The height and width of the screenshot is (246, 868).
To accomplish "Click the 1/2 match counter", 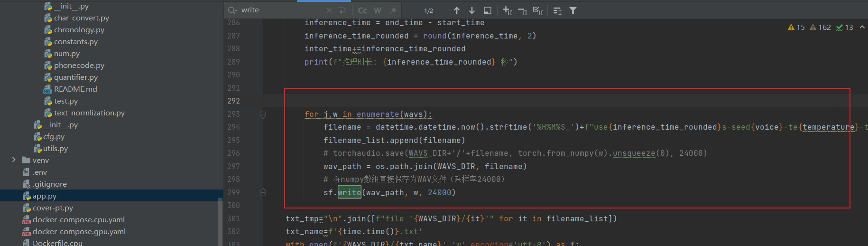I will click(429, 10).
